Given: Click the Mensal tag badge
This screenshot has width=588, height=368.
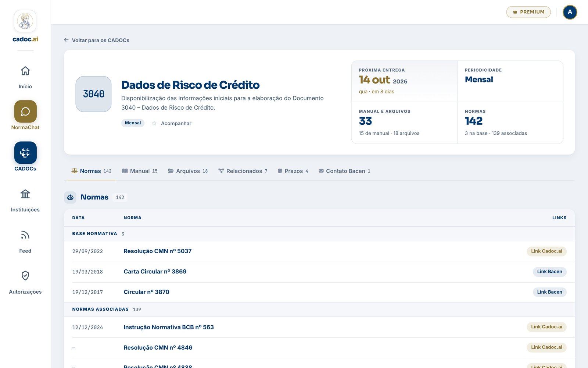Looking at the screenshot, I should [133, 123].
